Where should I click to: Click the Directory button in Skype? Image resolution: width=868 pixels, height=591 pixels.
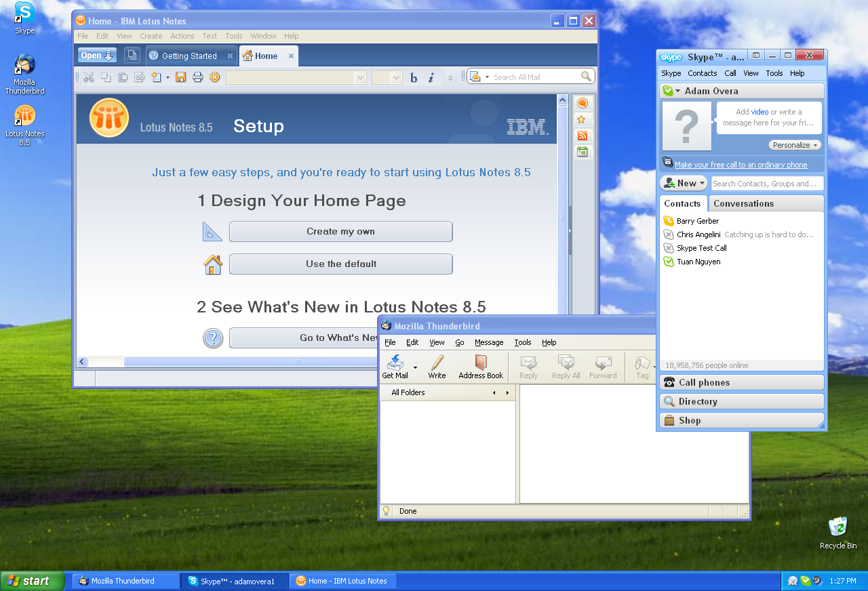click(742, 401)
